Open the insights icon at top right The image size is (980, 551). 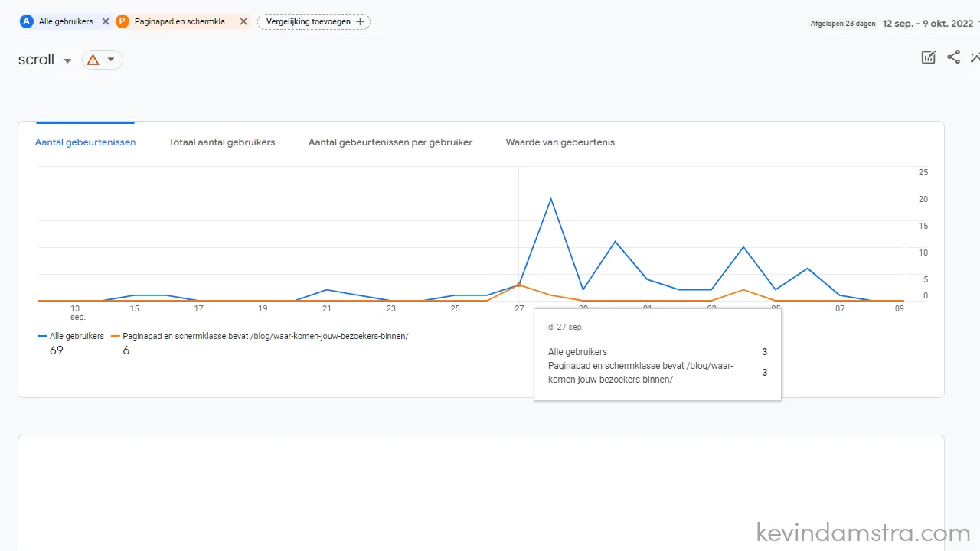pyautogui.click(x=975, y=57)
